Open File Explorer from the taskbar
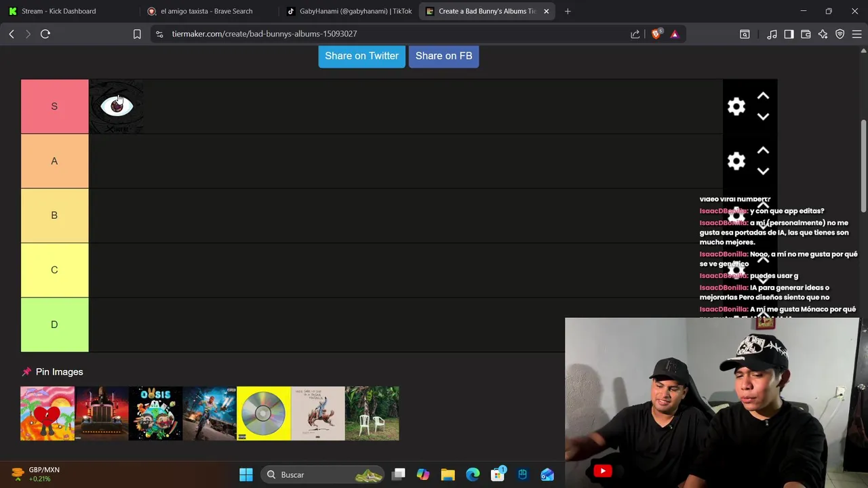Image resolution: width=868 pixels, height=488 pixels. [448, 474]
